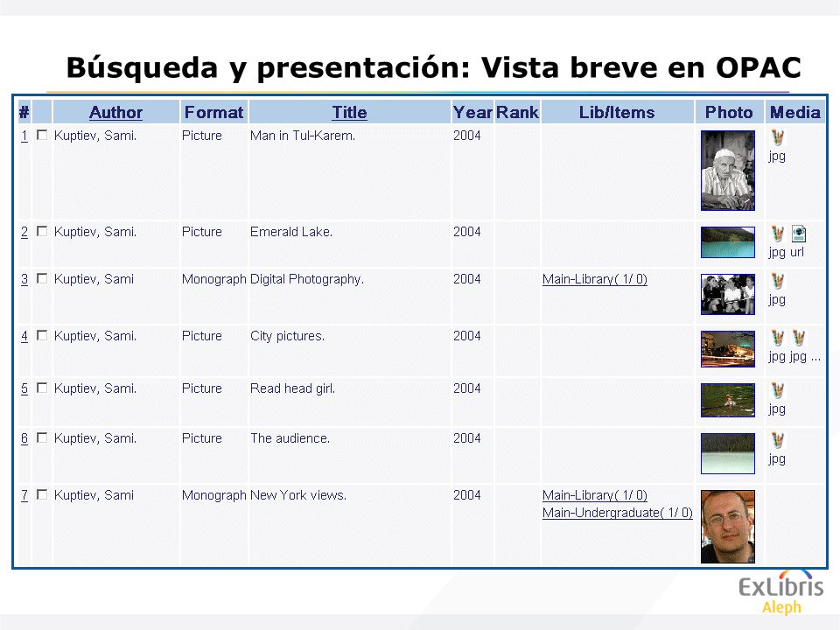Click title text 'Man in Tul-Karem.'
This screenshot has width=840, height=630.
click(303, 136)
